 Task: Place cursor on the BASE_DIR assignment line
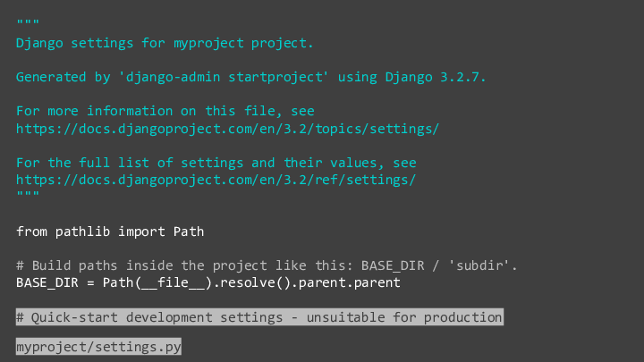tap(208, 282)
